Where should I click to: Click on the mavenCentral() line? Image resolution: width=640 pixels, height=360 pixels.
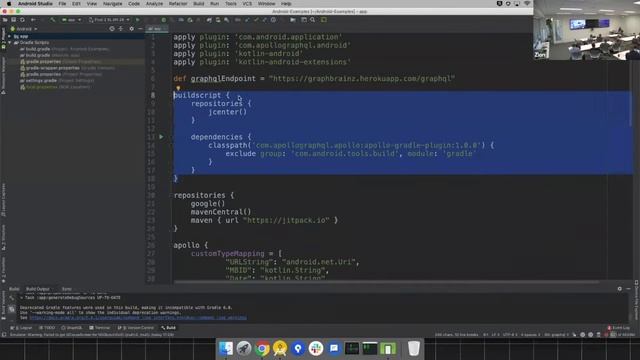tap(221, 212)
